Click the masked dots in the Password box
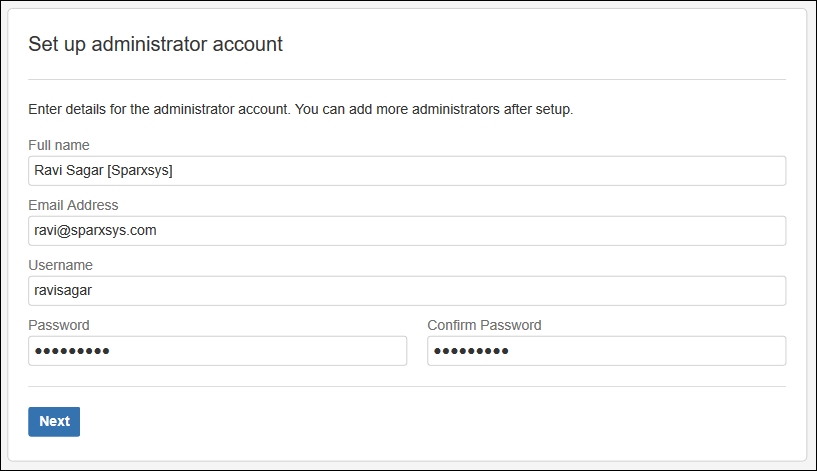817x471 pixels. tap(72, 351)
